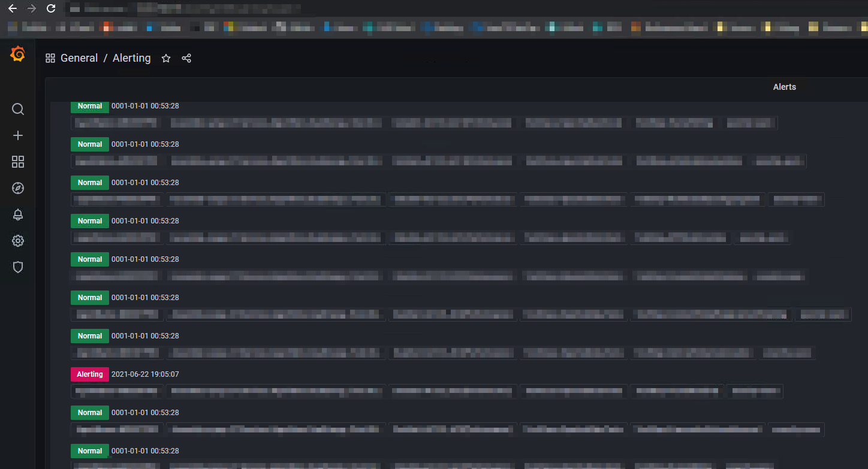Open the Server Admin shield icon

coord(17,267)
